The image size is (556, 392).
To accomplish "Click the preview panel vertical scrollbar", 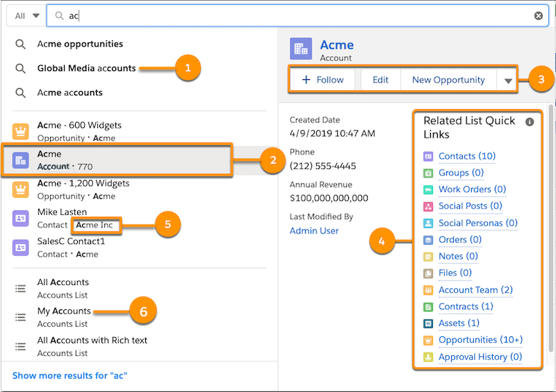I will pyautogui.click(x=550, y=227).
